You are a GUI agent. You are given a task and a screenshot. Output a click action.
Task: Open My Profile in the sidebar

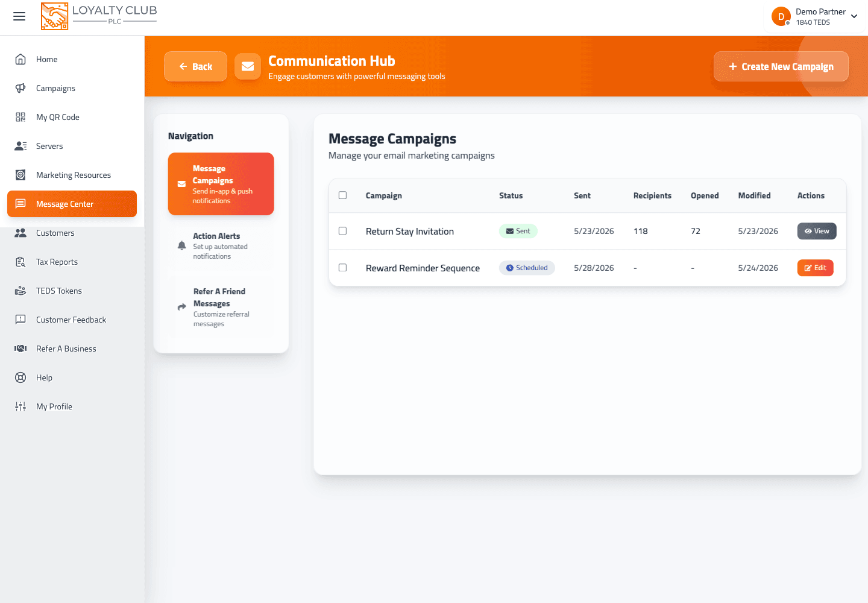[x=72, y=406]
